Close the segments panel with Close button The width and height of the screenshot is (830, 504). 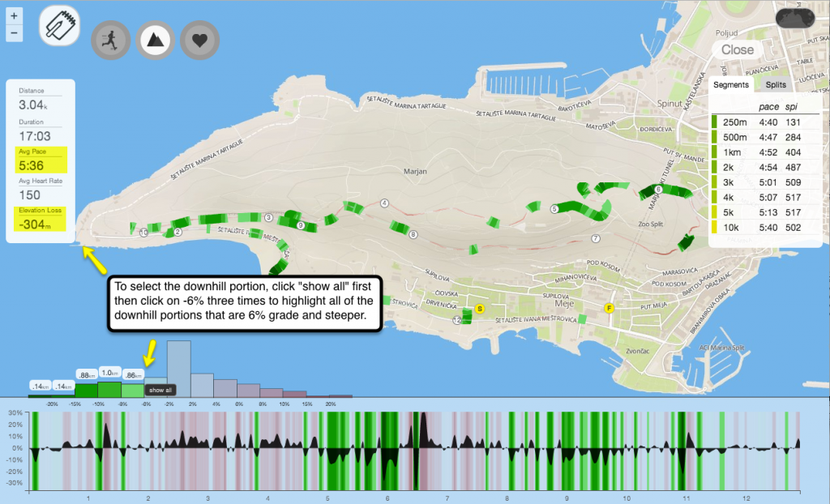tap(738, 49)
